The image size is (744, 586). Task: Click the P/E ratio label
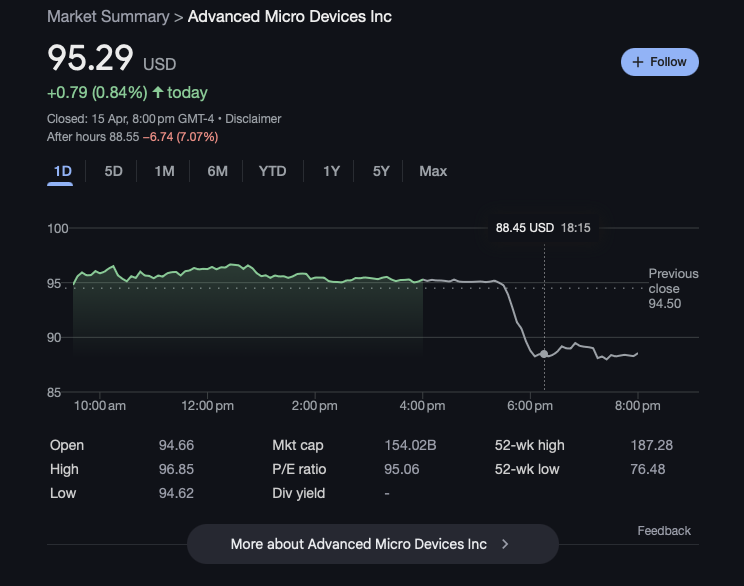[x=299, y=469]
